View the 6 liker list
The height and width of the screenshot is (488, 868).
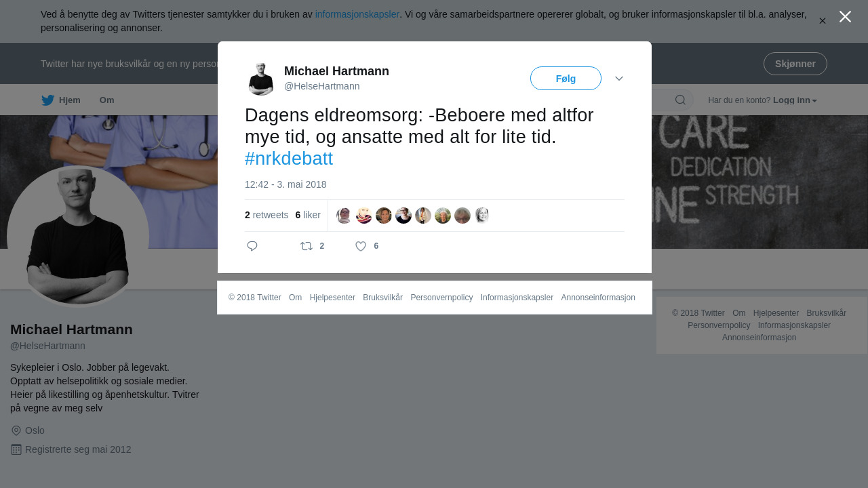[308, 215]
